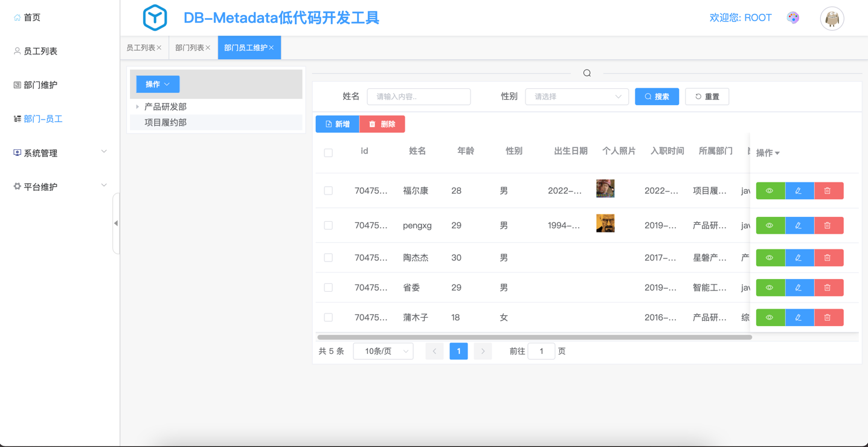Tick the checkbox for the 省委 row
The width and height of the screenshot is (868, 447).
[x=328, y=288]
